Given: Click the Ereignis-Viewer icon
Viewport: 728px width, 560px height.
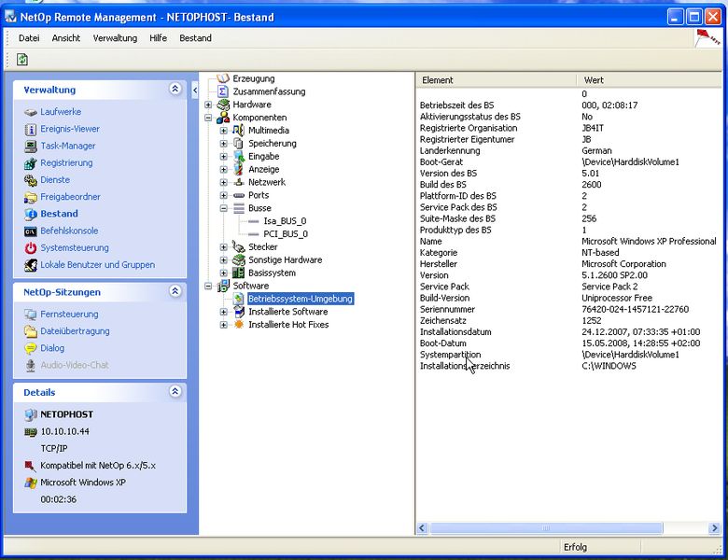Looking at the screenshot, I should 31,130.
